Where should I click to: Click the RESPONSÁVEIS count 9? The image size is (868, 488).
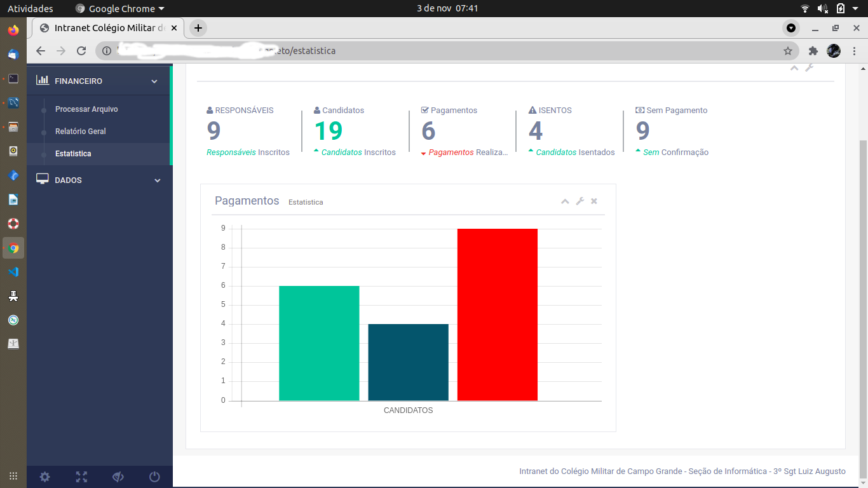point(214,131)
